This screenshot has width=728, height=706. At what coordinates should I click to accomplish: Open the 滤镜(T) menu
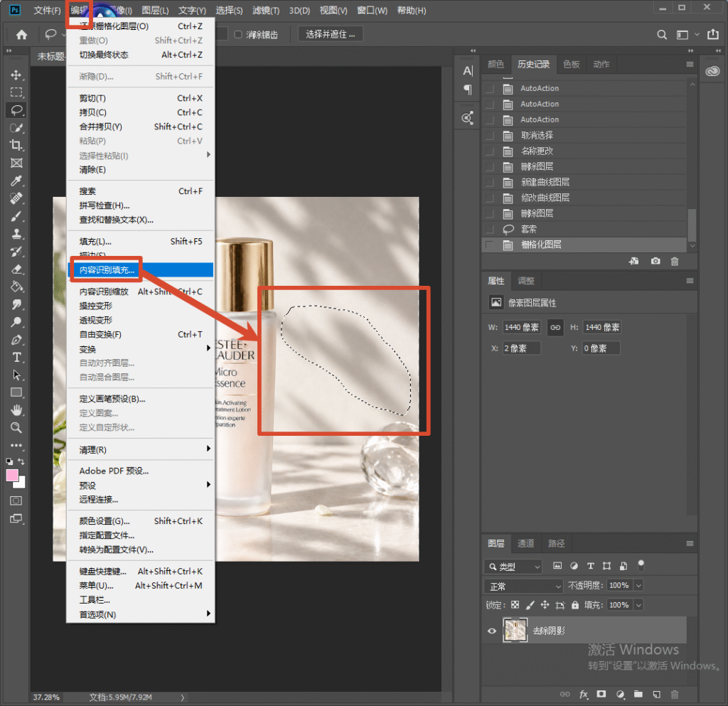266,10
